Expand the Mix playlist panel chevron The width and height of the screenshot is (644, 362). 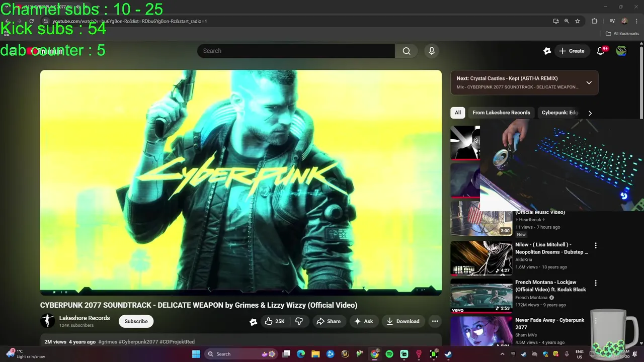point(589,82)
